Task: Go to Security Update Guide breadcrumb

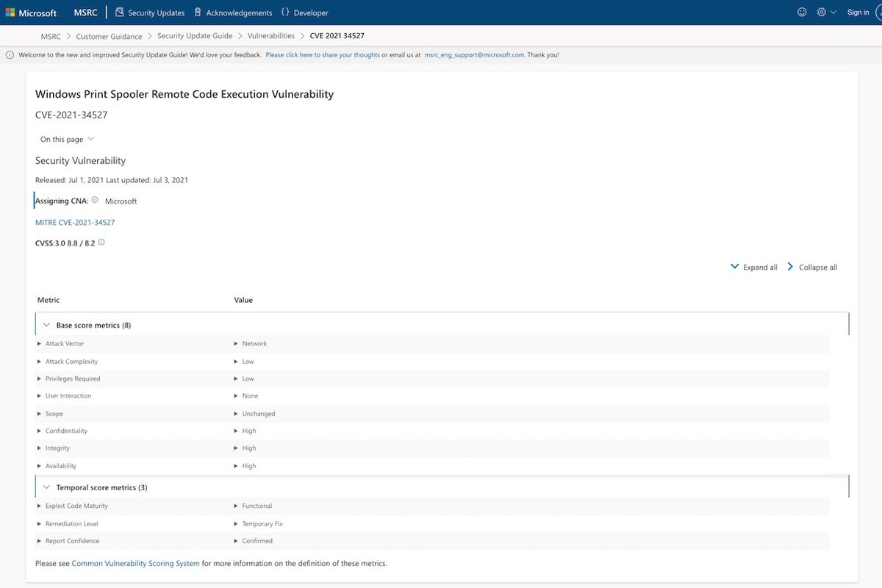Action: pyautogui.click(x=195, y=35)
